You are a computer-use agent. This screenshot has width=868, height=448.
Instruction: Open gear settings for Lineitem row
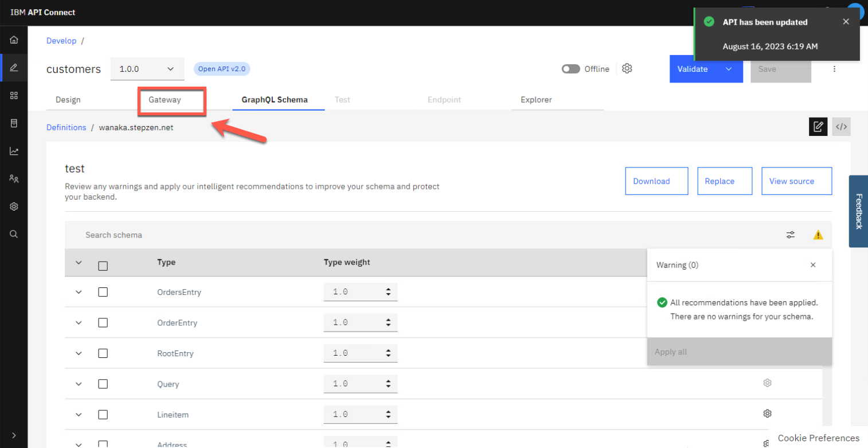[x=767, y=414]
